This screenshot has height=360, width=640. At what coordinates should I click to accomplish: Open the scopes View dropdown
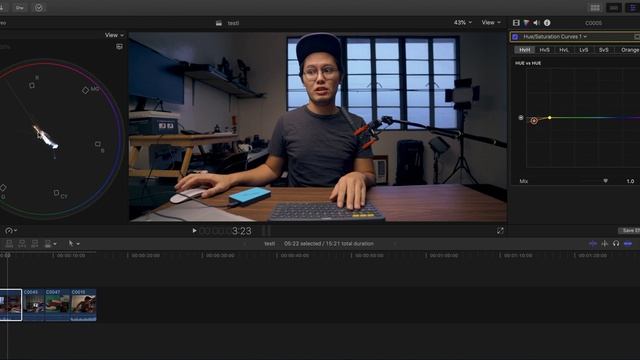(114, 35)
